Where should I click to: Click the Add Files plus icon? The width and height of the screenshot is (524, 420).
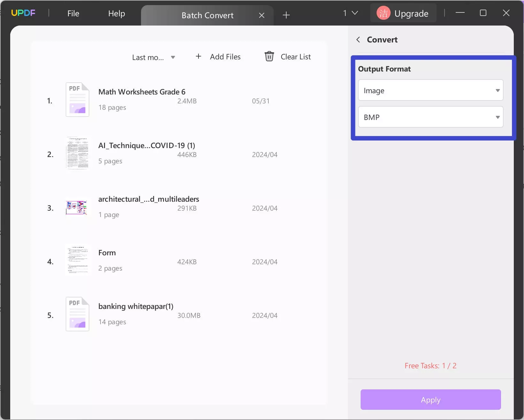(198, 56)
